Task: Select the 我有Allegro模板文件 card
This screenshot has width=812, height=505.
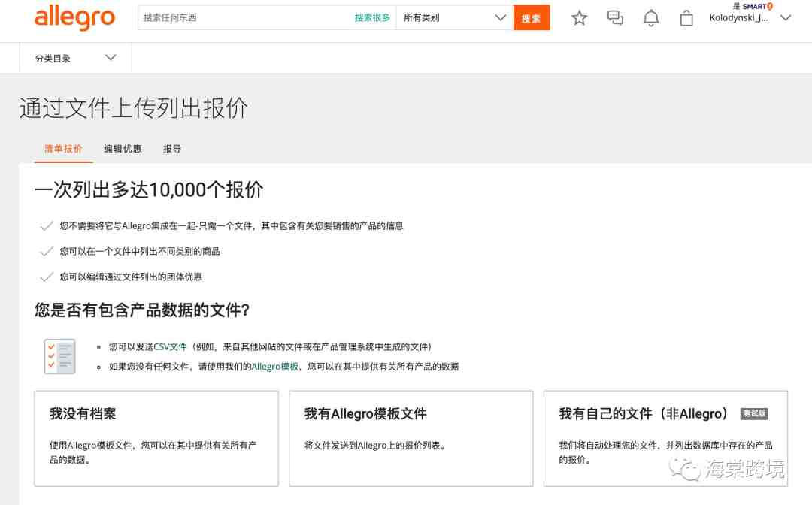Action: click(411, 438)
